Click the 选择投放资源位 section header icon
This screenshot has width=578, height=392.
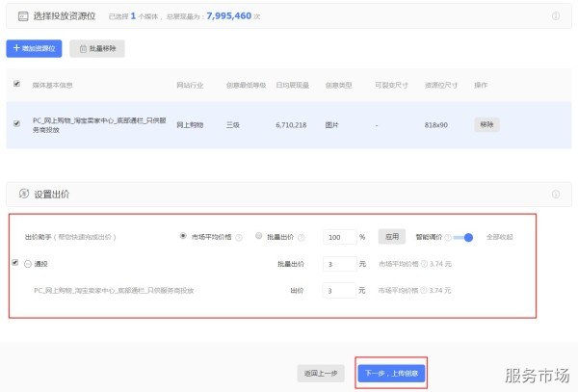point(23,16)
